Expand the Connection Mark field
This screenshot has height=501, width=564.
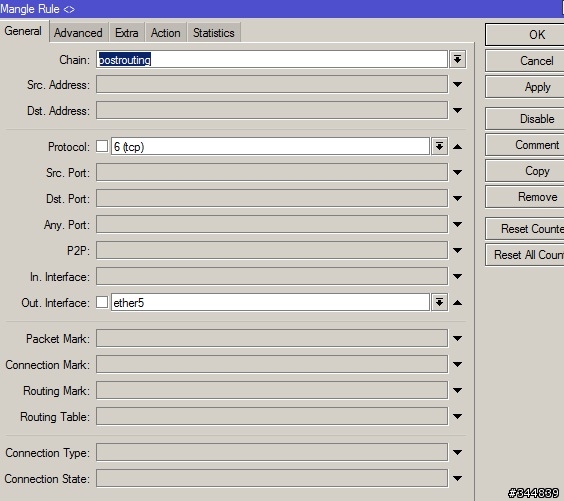[457, 364]
